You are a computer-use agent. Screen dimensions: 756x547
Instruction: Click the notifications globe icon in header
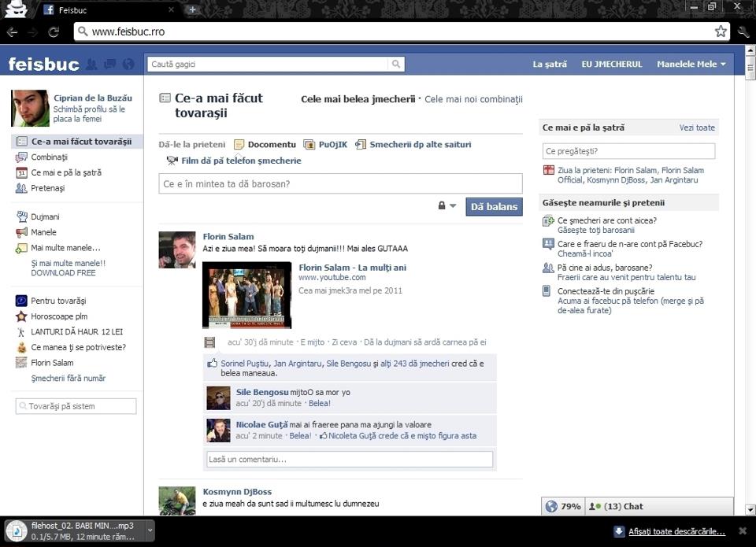128,64
